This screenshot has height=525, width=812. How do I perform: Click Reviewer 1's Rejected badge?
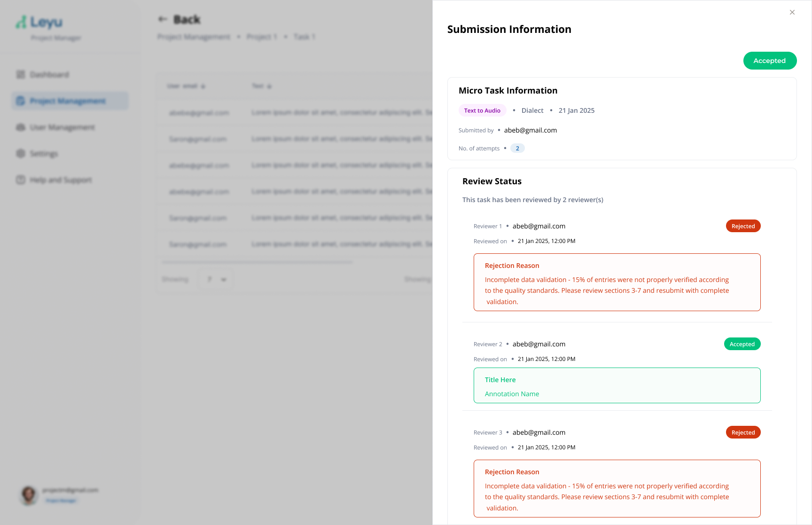click(743, 226)
